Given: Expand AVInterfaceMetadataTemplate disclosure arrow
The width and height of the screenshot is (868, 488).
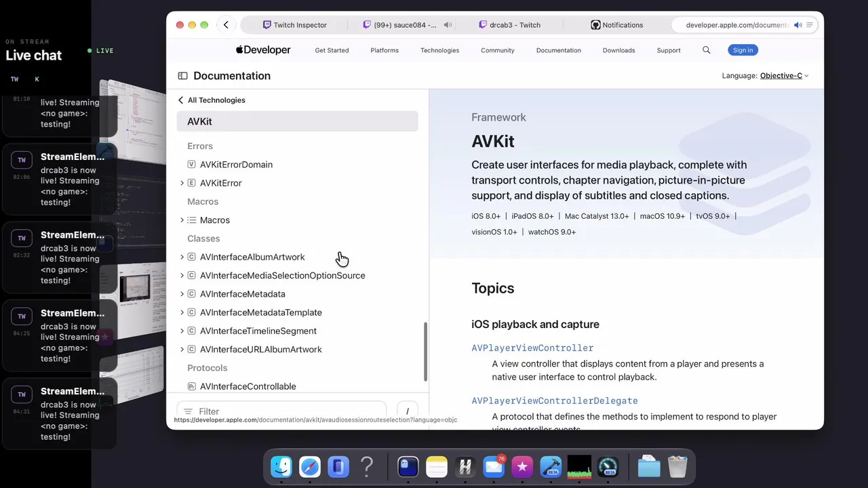Looking at the screenshot, I should click(x=182, y=312).
